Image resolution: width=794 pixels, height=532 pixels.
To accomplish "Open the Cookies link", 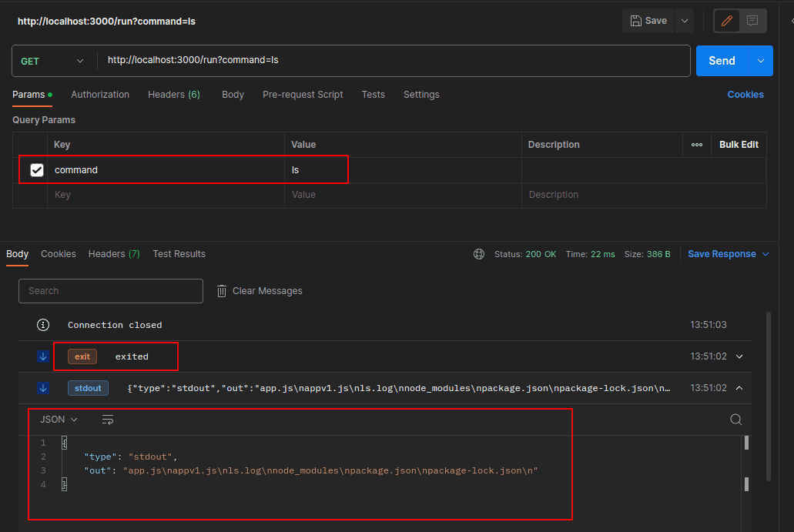I will click(x=745, y=94).
